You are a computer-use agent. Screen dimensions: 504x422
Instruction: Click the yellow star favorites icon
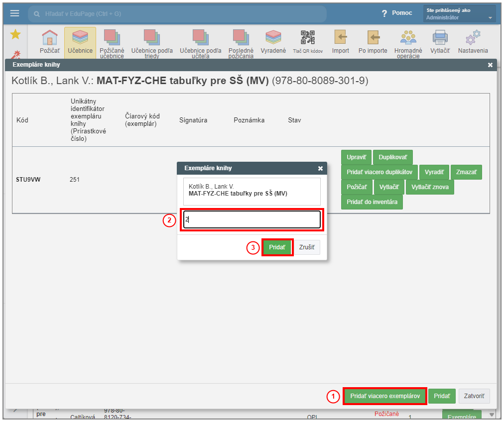pyautogui.click(x=15, y=34)
